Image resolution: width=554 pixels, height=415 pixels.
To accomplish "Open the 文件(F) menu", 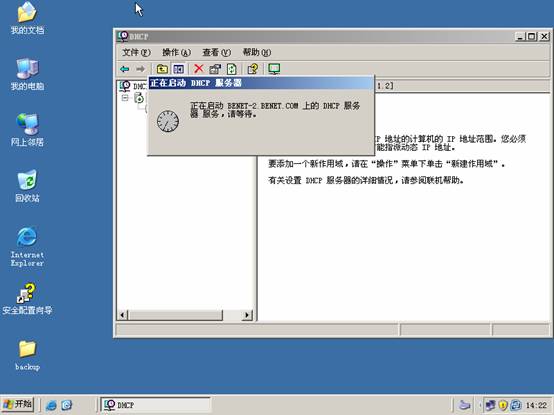I will click(136, 53).
